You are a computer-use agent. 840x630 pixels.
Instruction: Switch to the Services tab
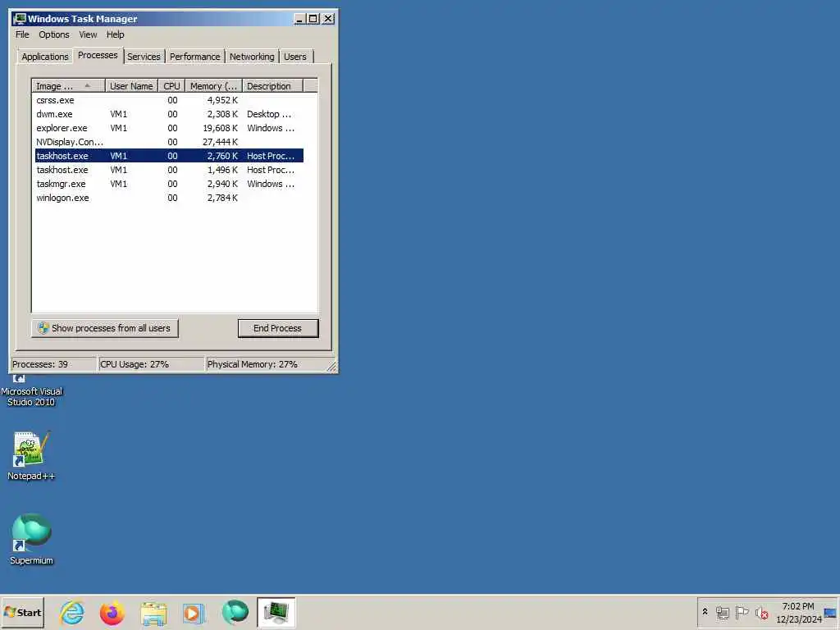click(x=144, y=57)
